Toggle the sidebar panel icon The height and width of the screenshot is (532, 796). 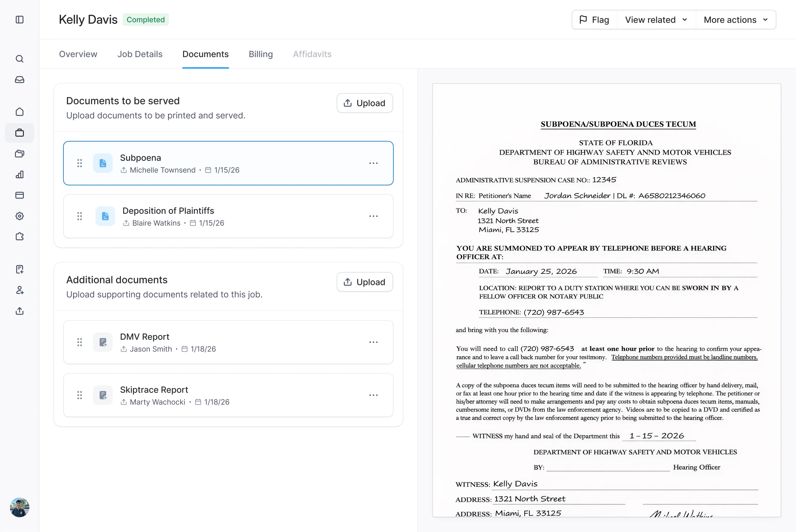click(x=20, y=20)
